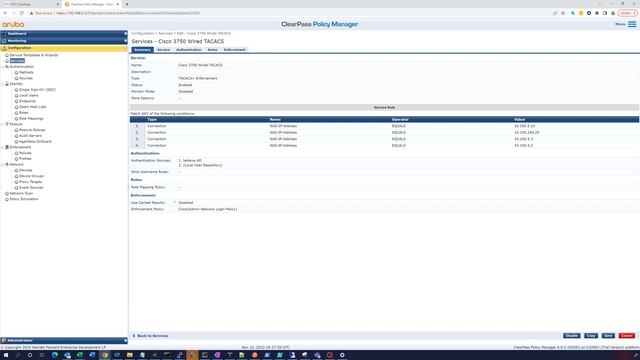Image resolution: width=640 pixels, height=360 pixels.
Task: Open Role Mappings
Action: 31,118
